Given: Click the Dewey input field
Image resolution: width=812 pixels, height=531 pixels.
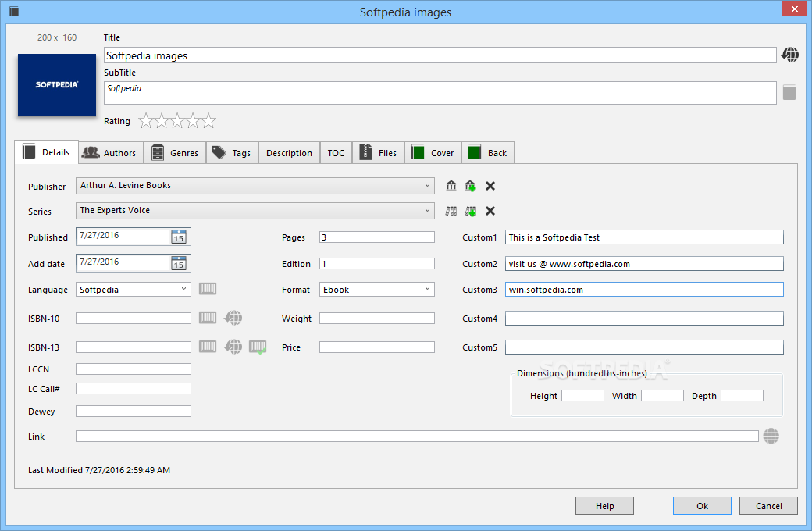Looking at the screenshot, I should pyautogui.click(x=133, y=412).
